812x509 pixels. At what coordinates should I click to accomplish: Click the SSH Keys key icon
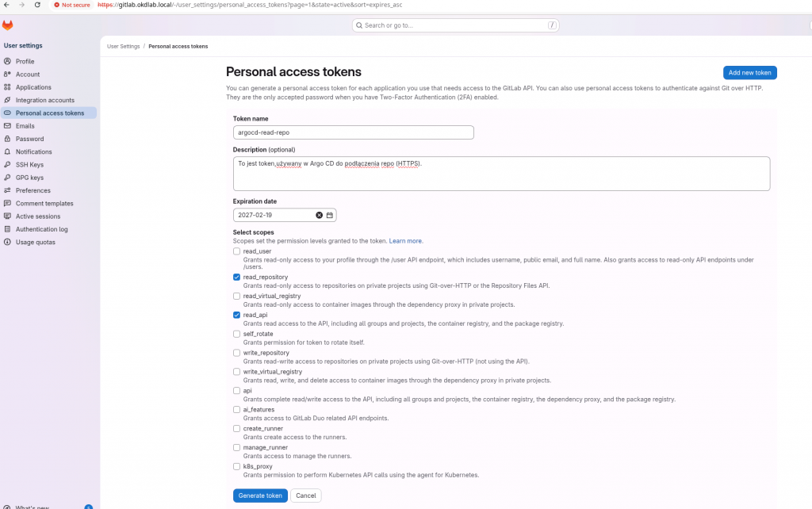coord(7,165)
